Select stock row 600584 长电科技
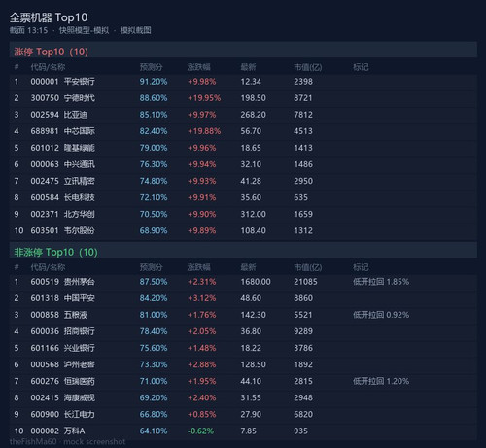486x448 pixels. (x=243, y=197)
